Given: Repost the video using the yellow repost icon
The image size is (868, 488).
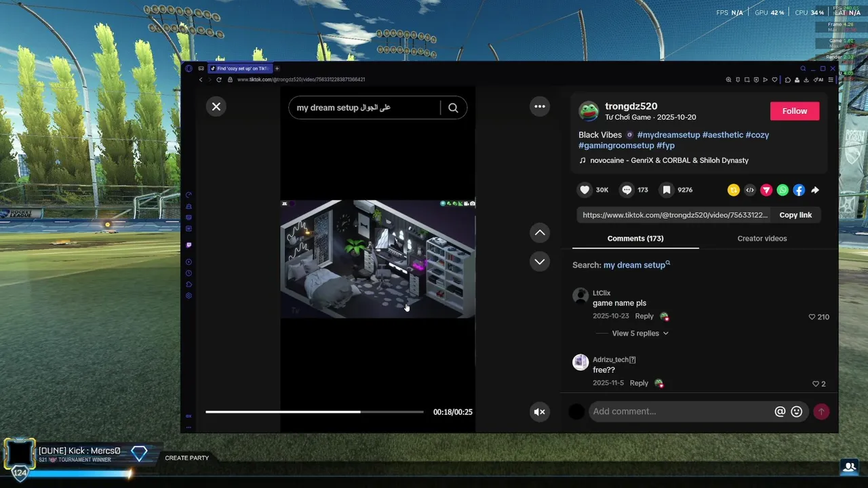Looking at the screenshot, I should click(x=733, y=190).
